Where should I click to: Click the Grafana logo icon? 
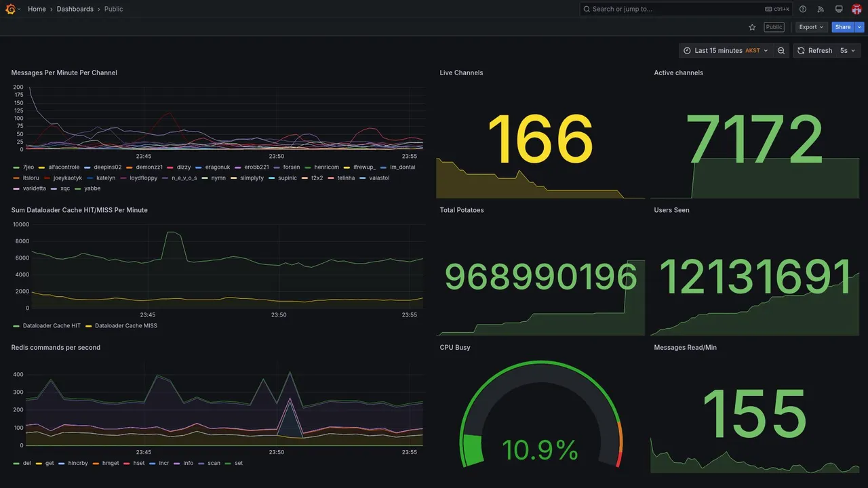click(10, 9)
